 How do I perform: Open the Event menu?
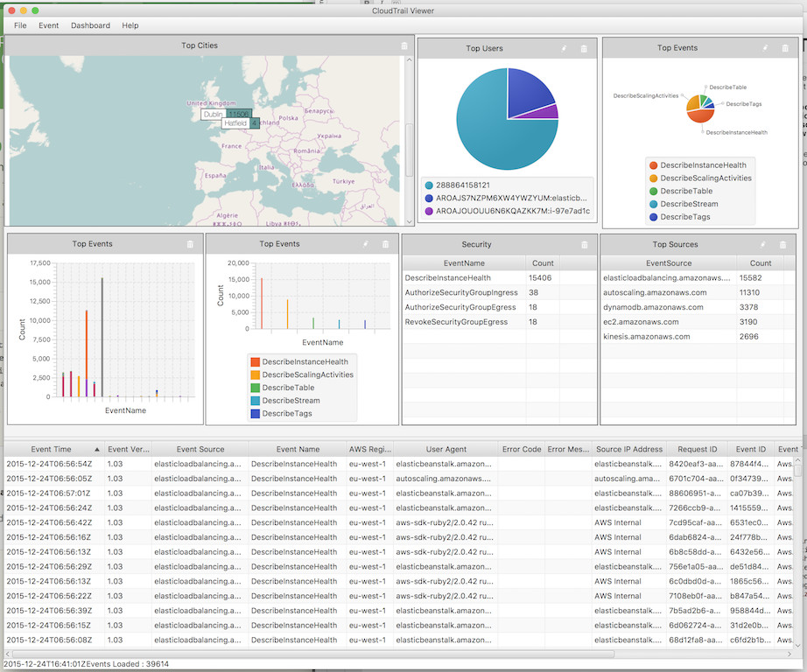click(x=48, y=25)
